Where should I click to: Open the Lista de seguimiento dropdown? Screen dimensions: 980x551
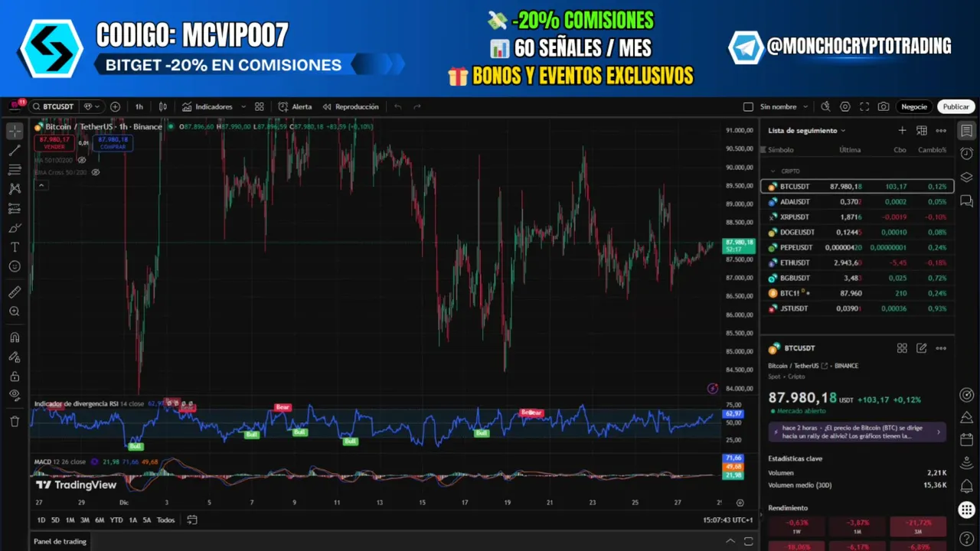click(807, 131)
